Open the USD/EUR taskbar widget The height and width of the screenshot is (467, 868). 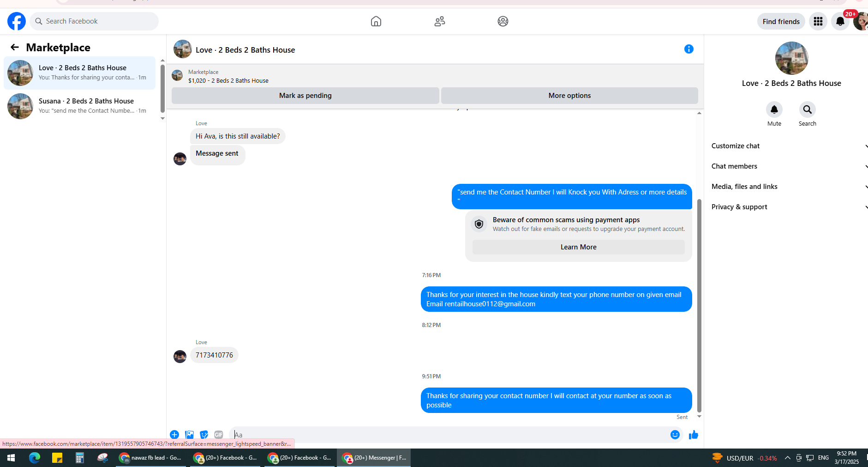click(744, 458)
